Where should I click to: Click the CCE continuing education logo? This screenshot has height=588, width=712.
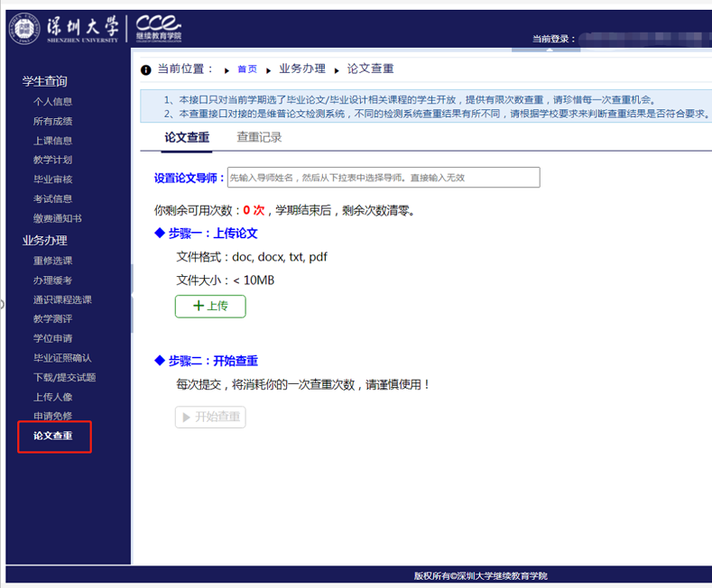coord(160,28)
